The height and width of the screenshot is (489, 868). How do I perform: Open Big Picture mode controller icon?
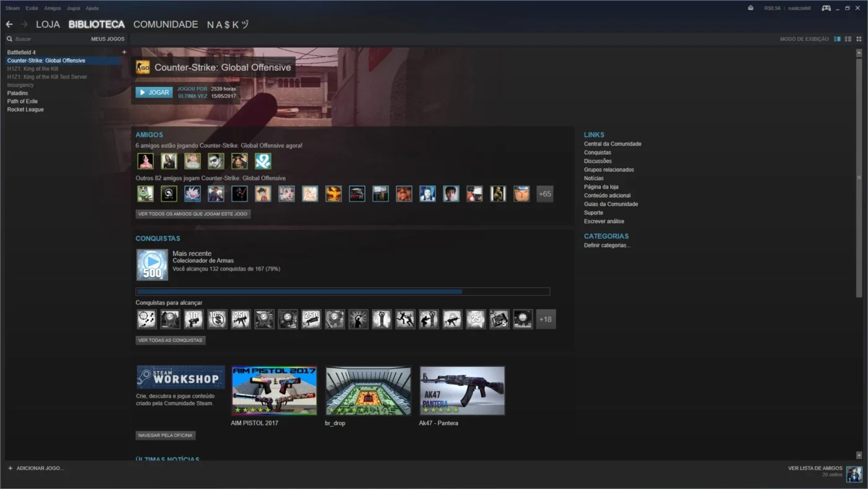[826, 8]
